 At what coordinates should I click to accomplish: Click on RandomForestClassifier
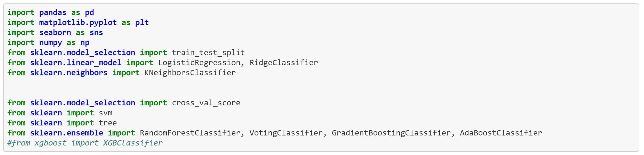190,133
